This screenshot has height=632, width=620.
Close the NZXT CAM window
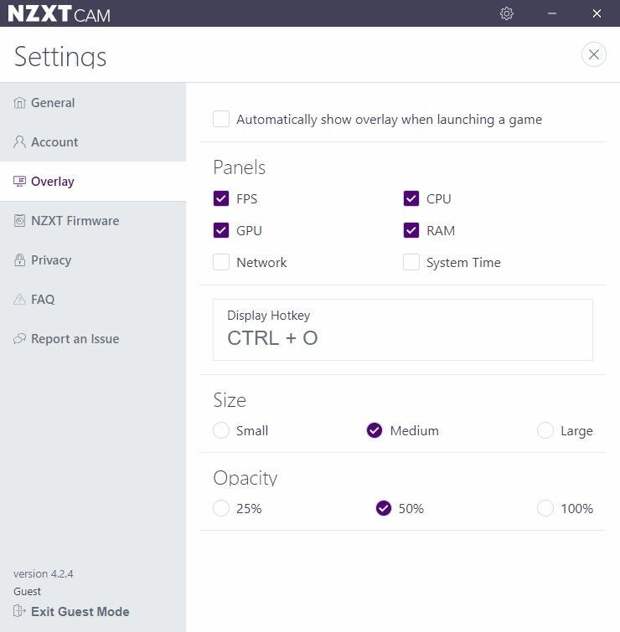click(x=597, y=14)
